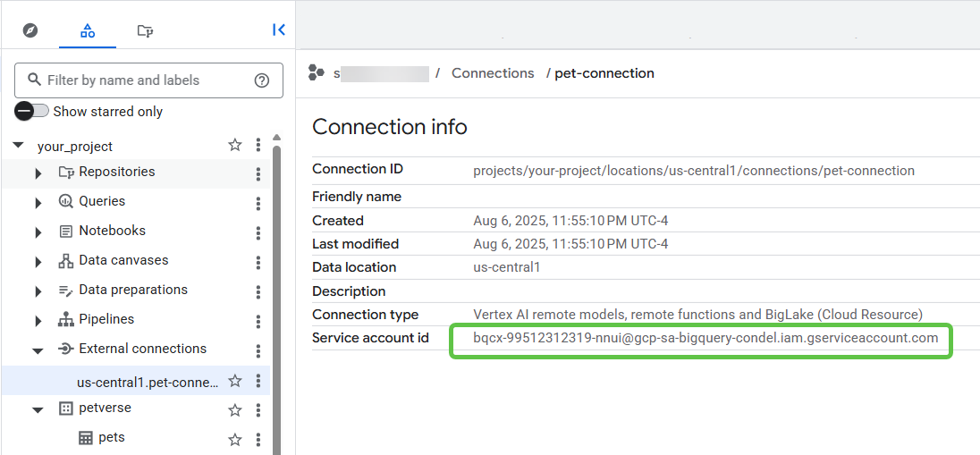This screenshot has width=980, height=455.
Task: Star the petverse dataset
Action: click(x=235, y=410)
